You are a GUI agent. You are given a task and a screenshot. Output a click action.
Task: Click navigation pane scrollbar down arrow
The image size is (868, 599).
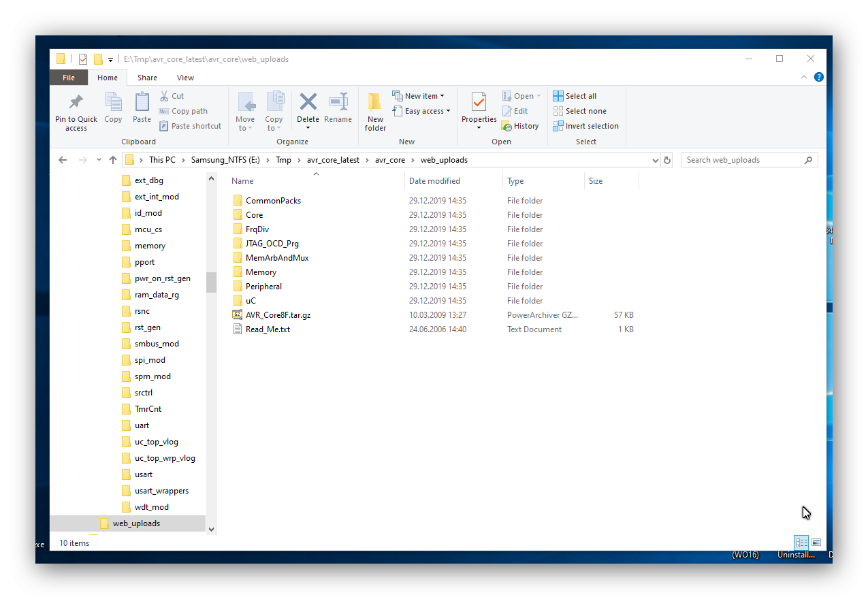point(211,529)
